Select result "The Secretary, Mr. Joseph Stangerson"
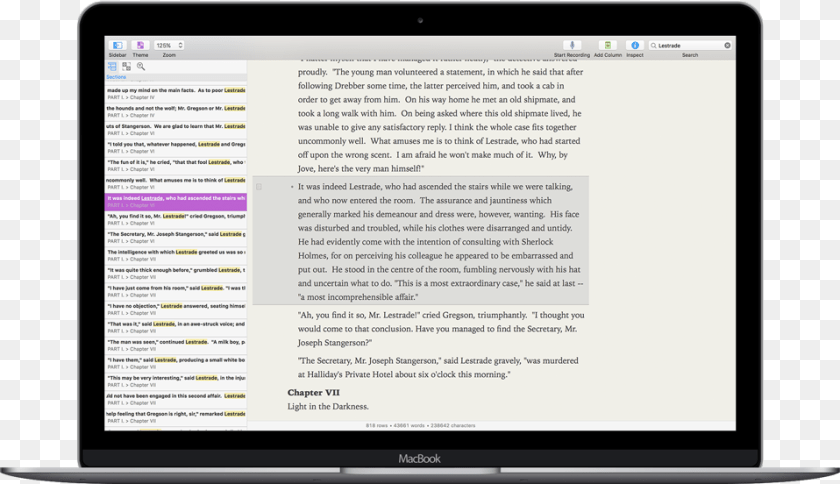Image resolution: width=840 pixels, height=484 pixels. 176,237
